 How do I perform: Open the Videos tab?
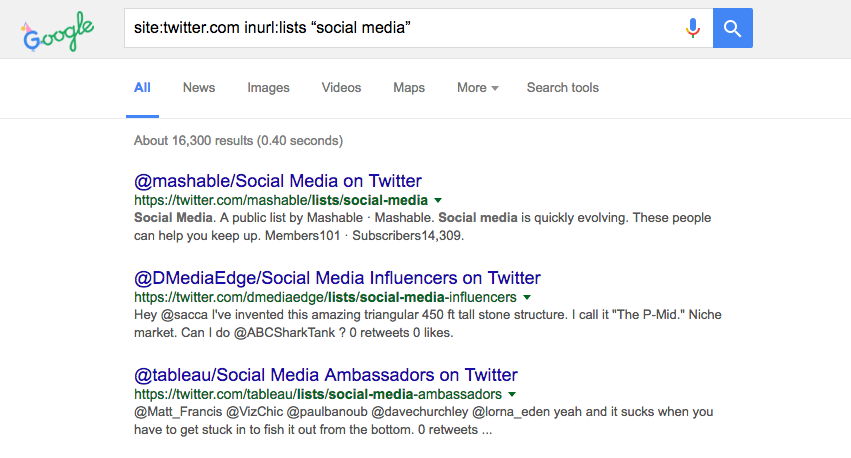[x=341, y=88]
